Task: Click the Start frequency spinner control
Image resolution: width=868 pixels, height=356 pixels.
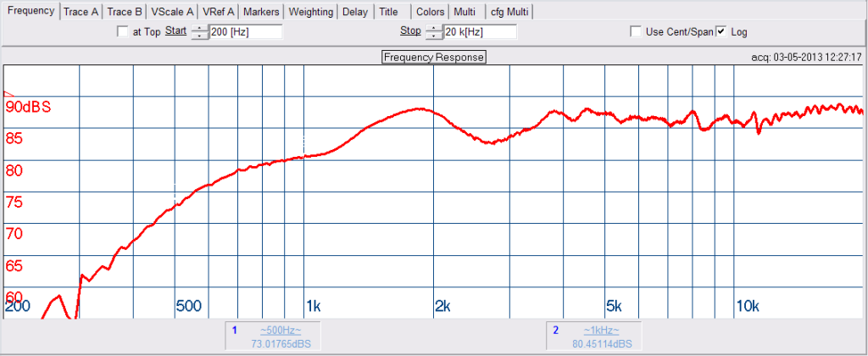Action: (199, 32)
